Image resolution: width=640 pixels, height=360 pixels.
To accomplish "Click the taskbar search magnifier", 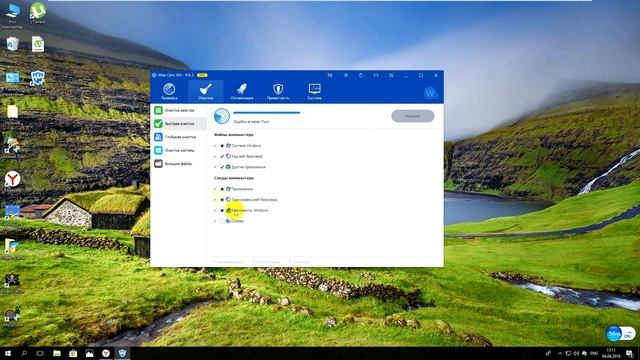I will click(24, 353).
